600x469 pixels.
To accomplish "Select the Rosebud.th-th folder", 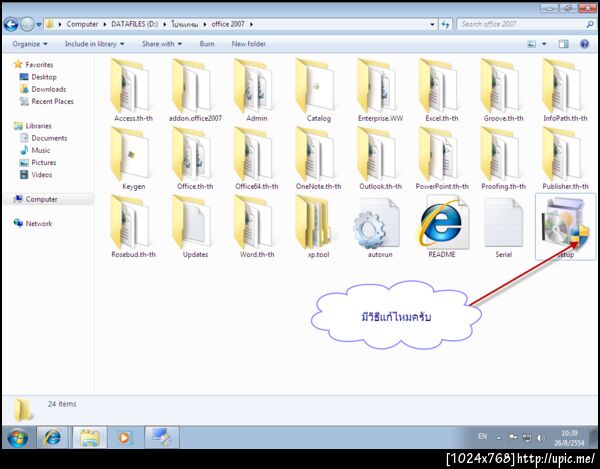I will 133,227.
